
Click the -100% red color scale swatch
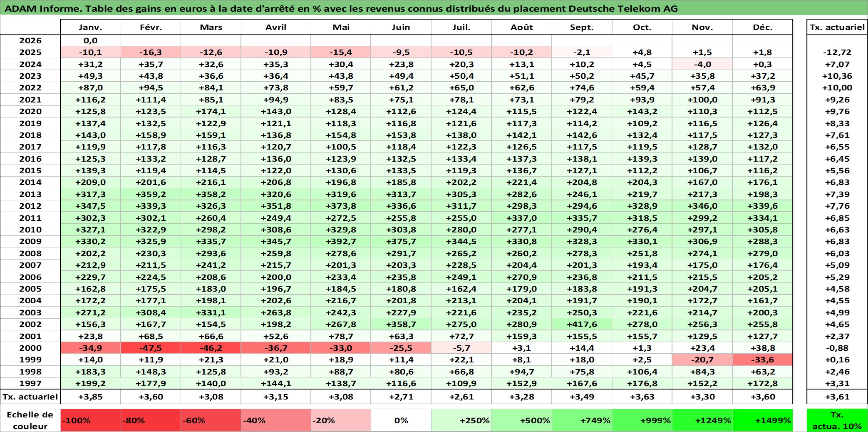90,420
